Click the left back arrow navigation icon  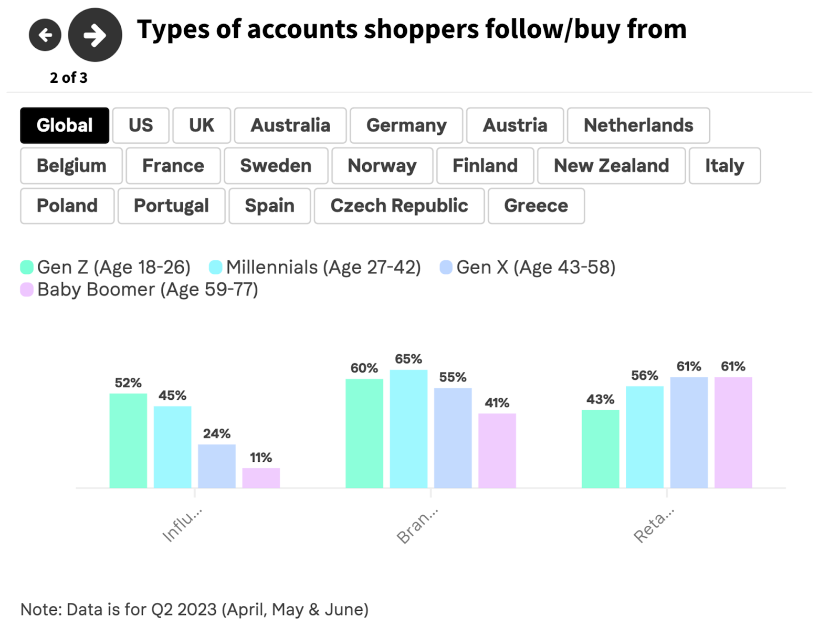pos(45,35)
